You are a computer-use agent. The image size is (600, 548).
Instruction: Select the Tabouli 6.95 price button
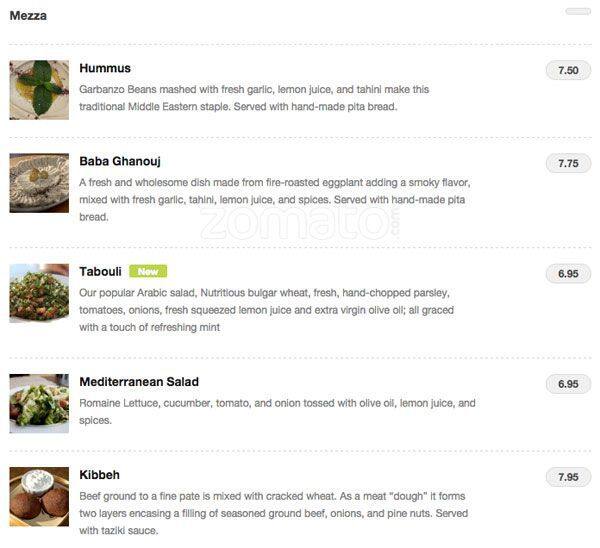coord(568,274)
